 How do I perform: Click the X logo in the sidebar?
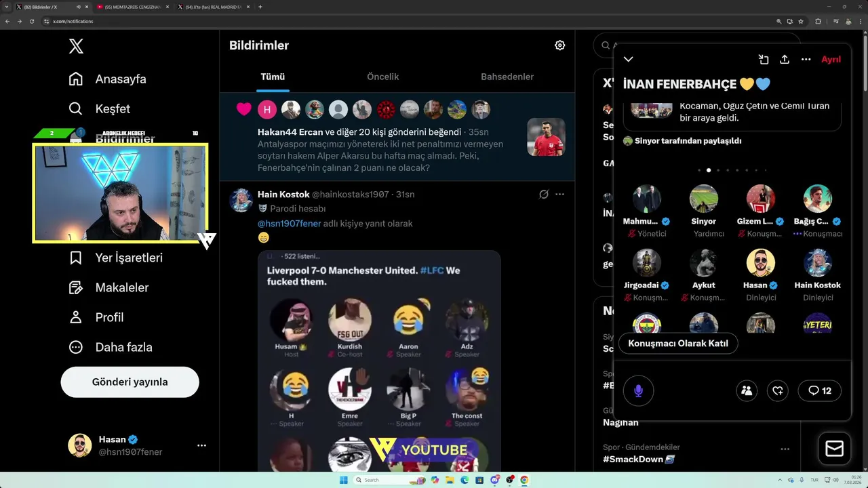76,46
